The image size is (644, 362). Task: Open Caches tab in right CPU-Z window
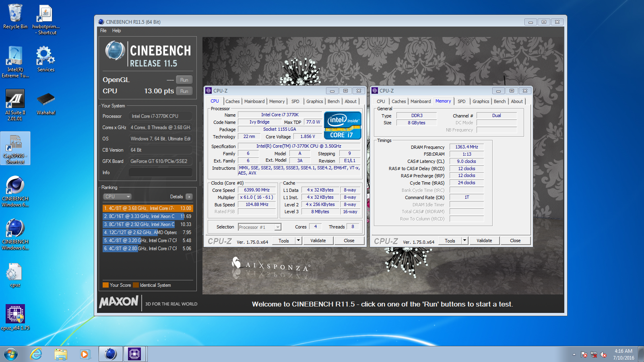click(x=398, y=101)
